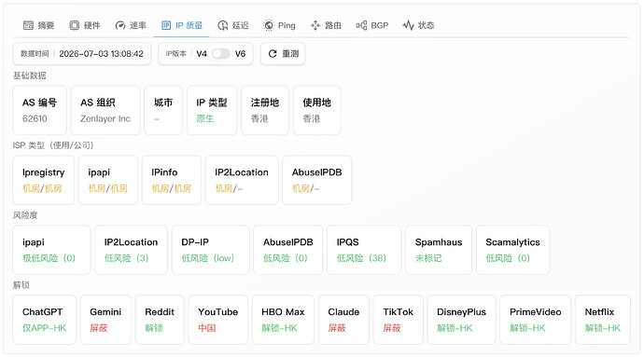Click the Ping tab icon
The height and width of the screenshot is (357, 644).
[x=269, y=25]
